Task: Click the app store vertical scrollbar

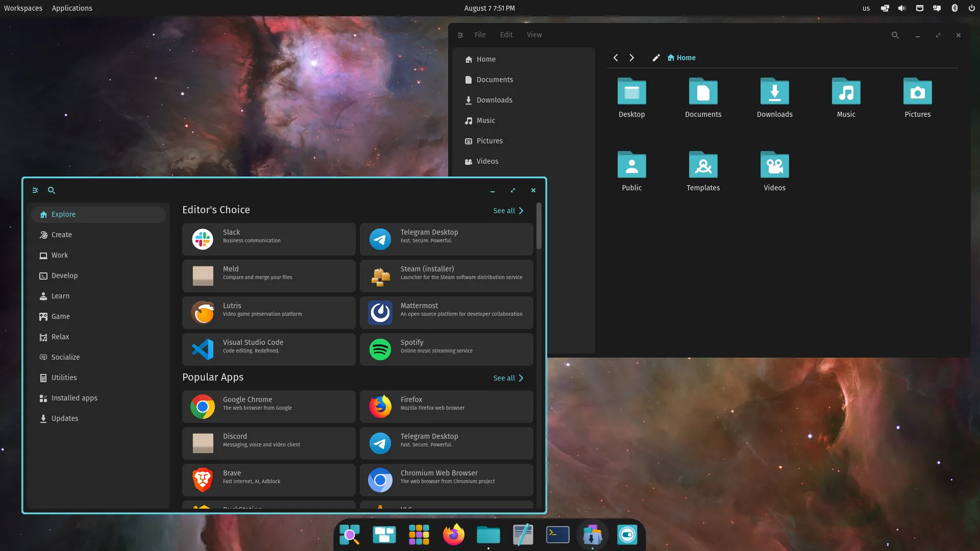Action: tap(538, 227)
